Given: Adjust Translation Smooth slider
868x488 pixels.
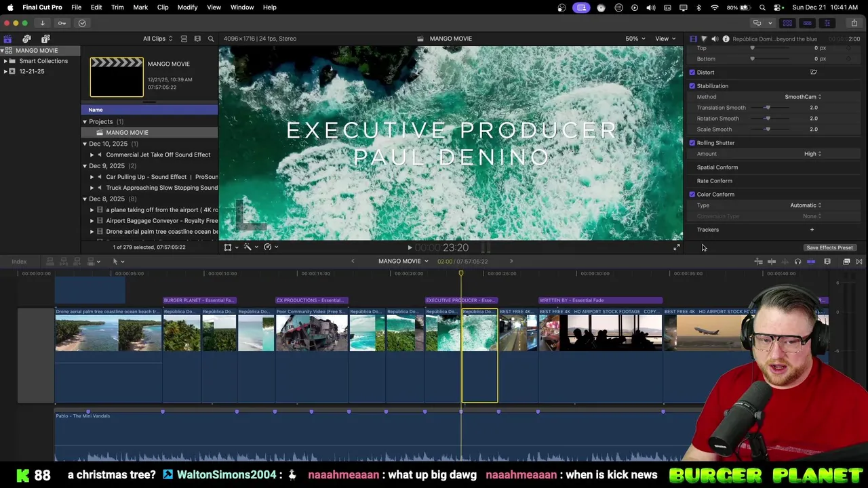Looking at the screenshot, I should click(x=768, y=108).
